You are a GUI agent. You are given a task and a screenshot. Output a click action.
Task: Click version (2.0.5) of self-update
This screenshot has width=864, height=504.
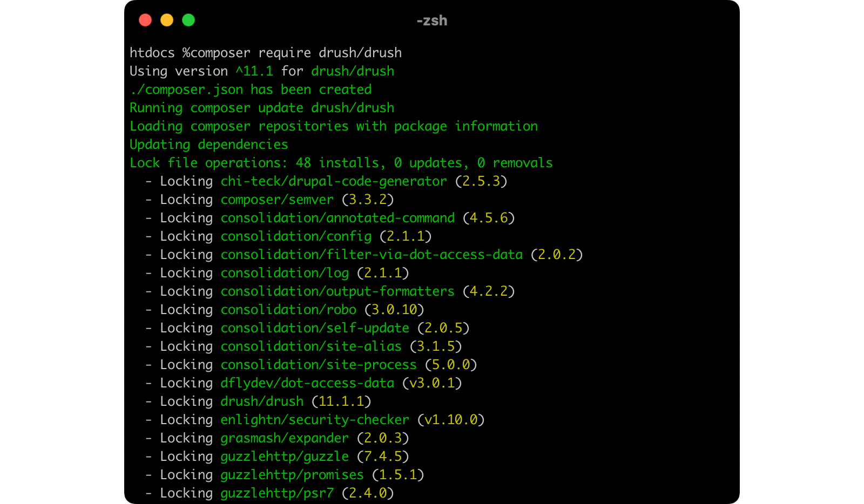point(443,328)
